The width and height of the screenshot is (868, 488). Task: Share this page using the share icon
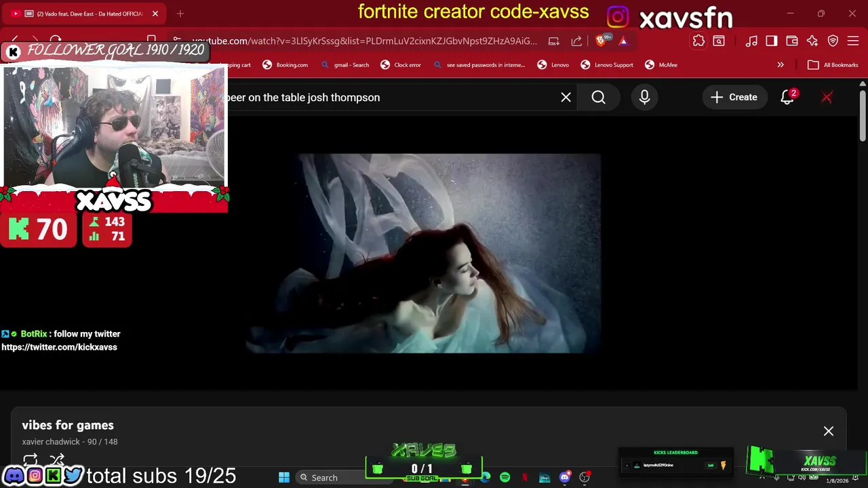click(x=576, y=41)
